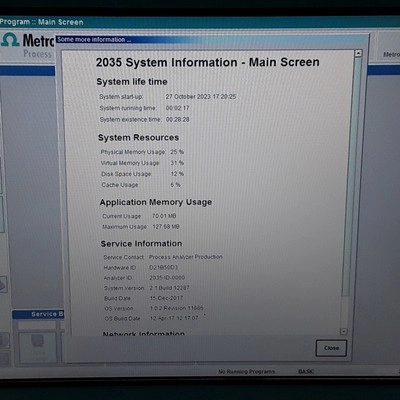Close the system information dialog
This screenshot has width=400, height=400.
pyautogui.click(x=331, y=348)
